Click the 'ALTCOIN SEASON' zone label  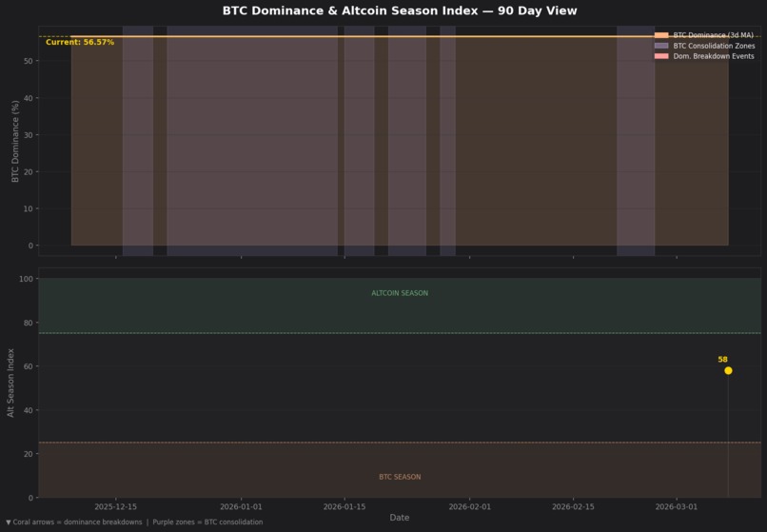[x=400, y=293]
